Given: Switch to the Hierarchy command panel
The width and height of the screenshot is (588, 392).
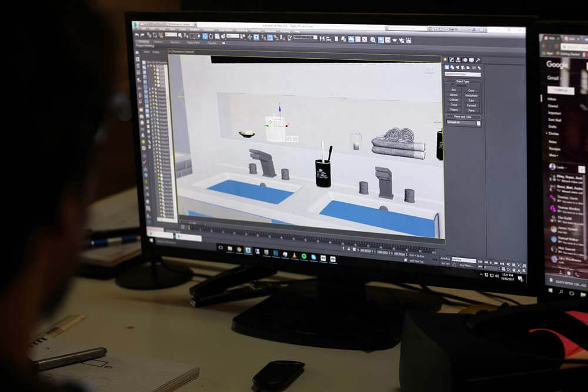Looking at the screenshot, I should coord(458,59).
